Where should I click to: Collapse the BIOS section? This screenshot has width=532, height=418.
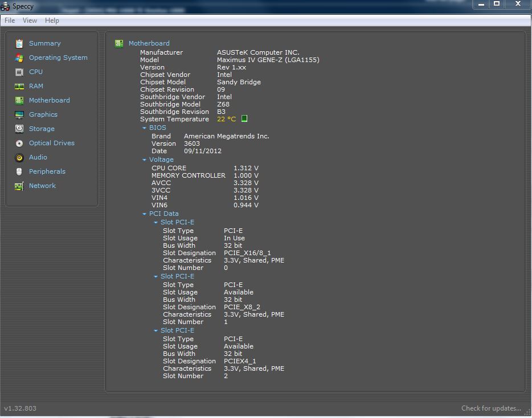click(x=145, y=128)
